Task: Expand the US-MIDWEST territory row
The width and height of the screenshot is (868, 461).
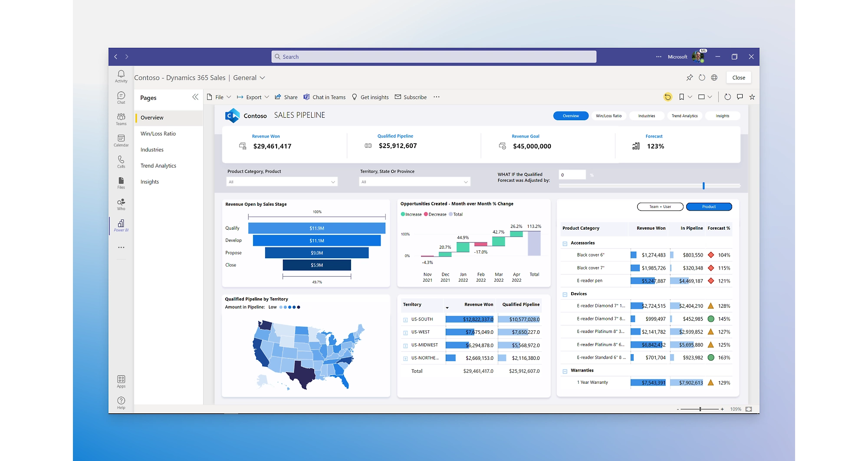Action: click(x=405, y=346)
